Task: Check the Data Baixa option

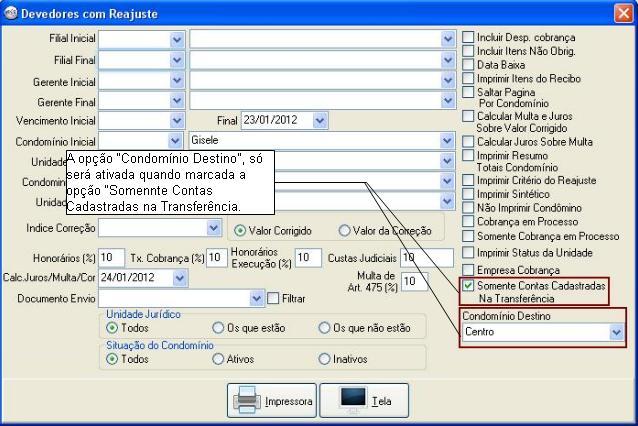Action: [x=468, y=63]
